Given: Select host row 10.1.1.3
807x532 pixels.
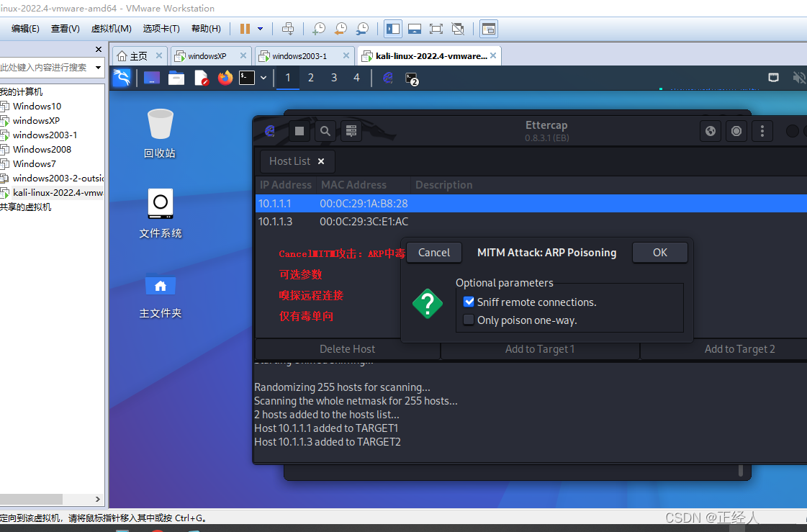Looking at the screenshot, I should click(531, 222).
